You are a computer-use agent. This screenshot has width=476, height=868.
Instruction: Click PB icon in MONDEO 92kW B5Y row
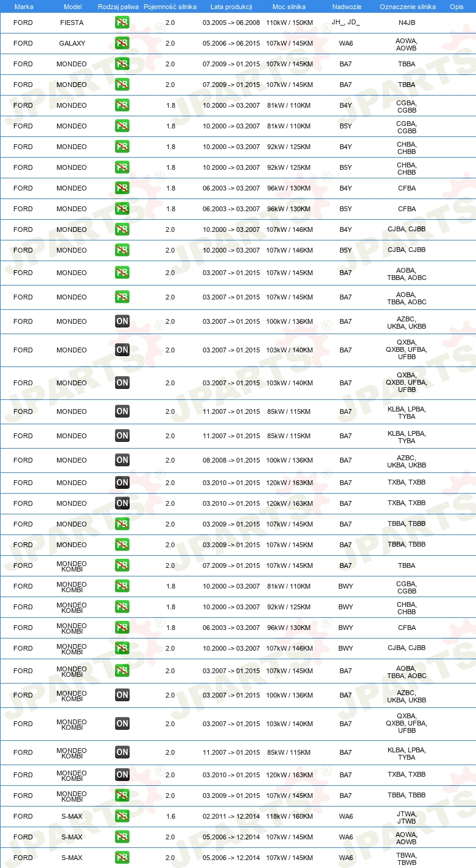[122, 167]
